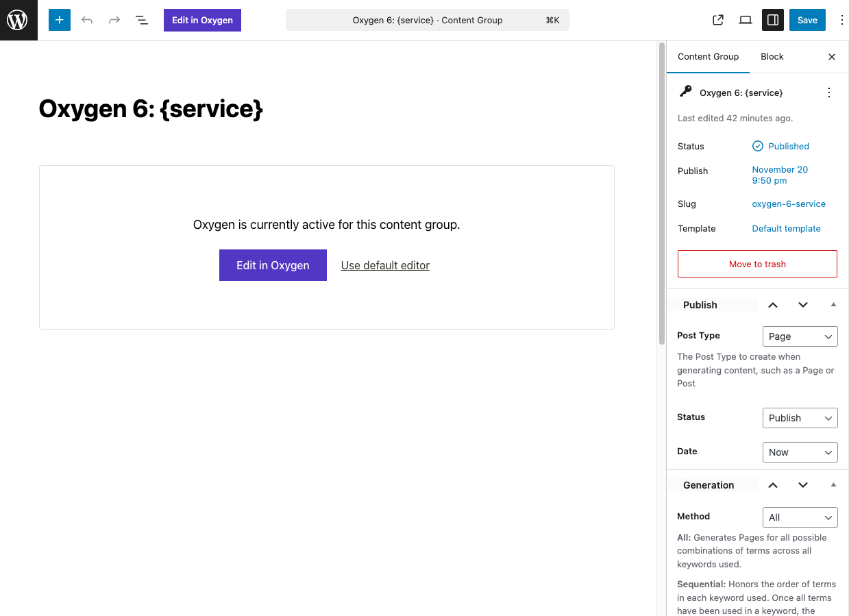Toggle the Settings sidebar panel icon
This screenshot has width=849, height=616.
coord(772,20)
